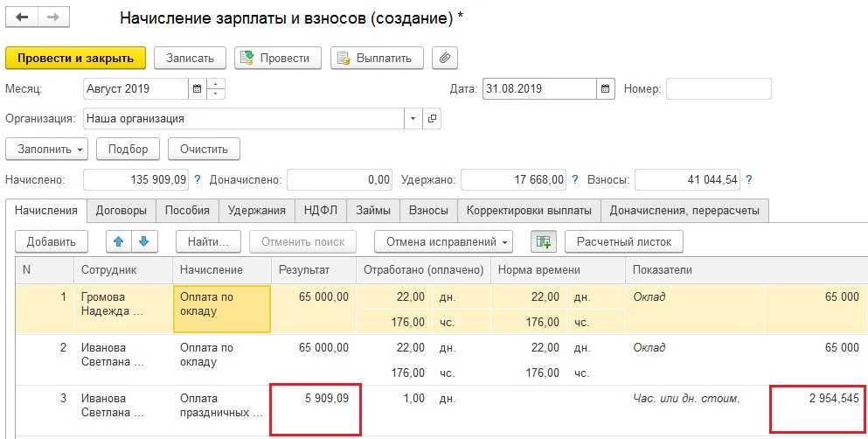Image resolution: width=868 pixels, height=439 pixels.
Task: Select the Займы tab
Action: click(x=373, y=211)
